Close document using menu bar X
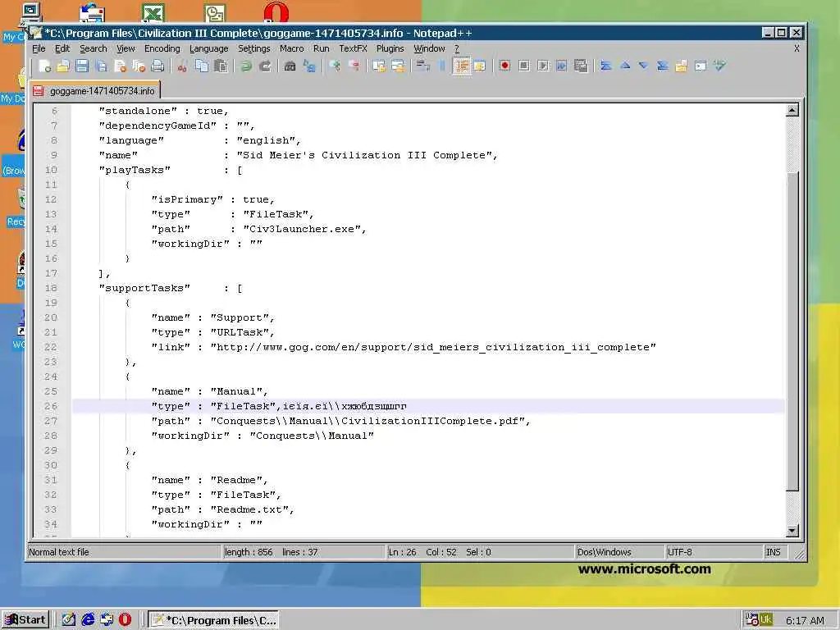The height and width of the screenshot is (630, 840). coord(797,48)
